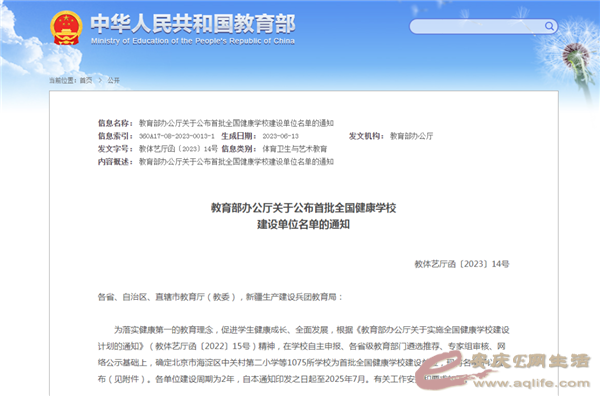Open the 公开 breadcrumb link
The height and width of the screenshot is (396, 600).
pos(113,80)
